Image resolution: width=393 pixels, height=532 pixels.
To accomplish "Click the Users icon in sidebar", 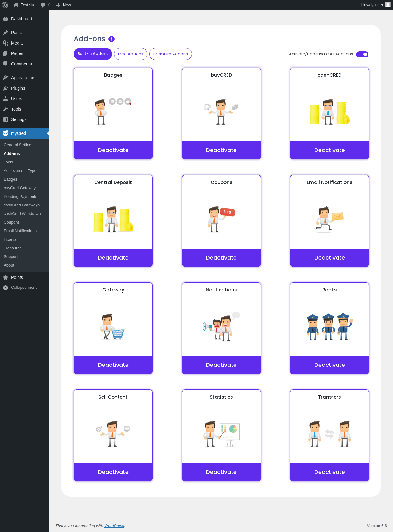I will click(x=6, y=99).
